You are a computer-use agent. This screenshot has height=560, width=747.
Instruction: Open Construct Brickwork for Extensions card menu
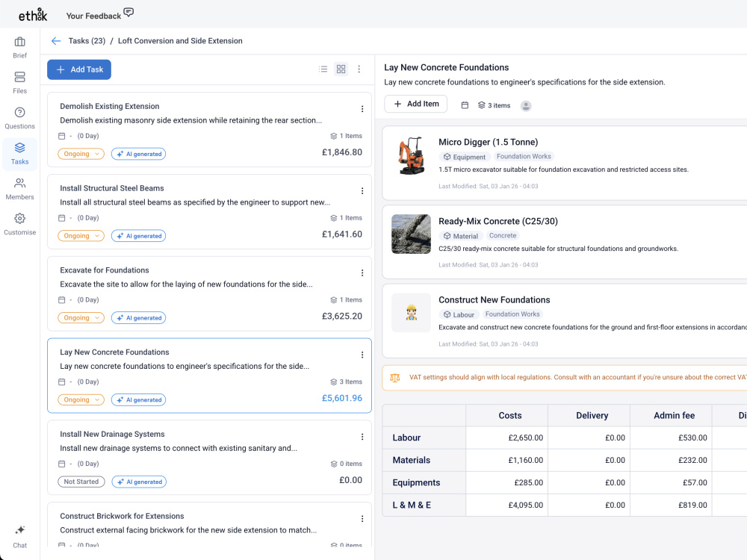pos(362,519)
